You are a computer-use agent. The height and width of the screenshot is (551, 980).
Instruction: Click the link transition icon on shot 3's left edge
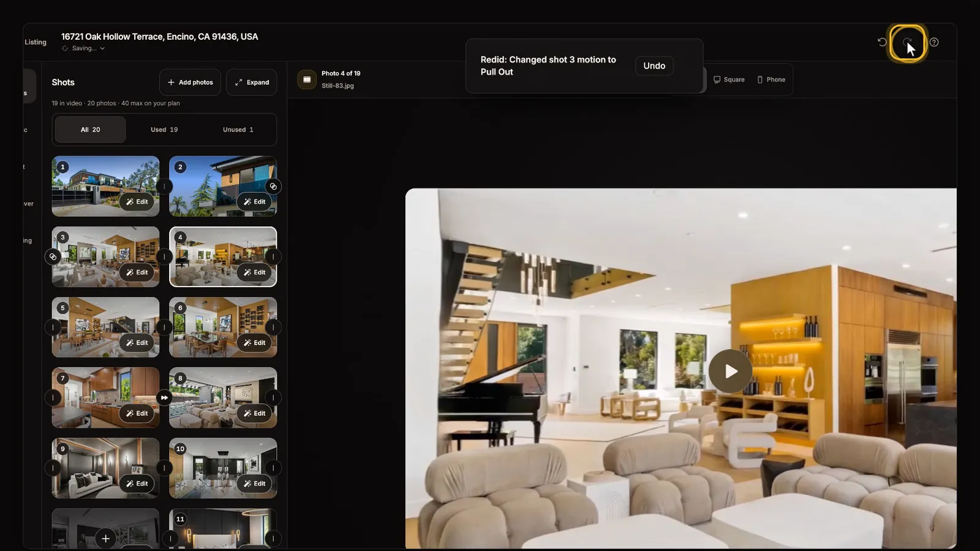click(53, 257)
